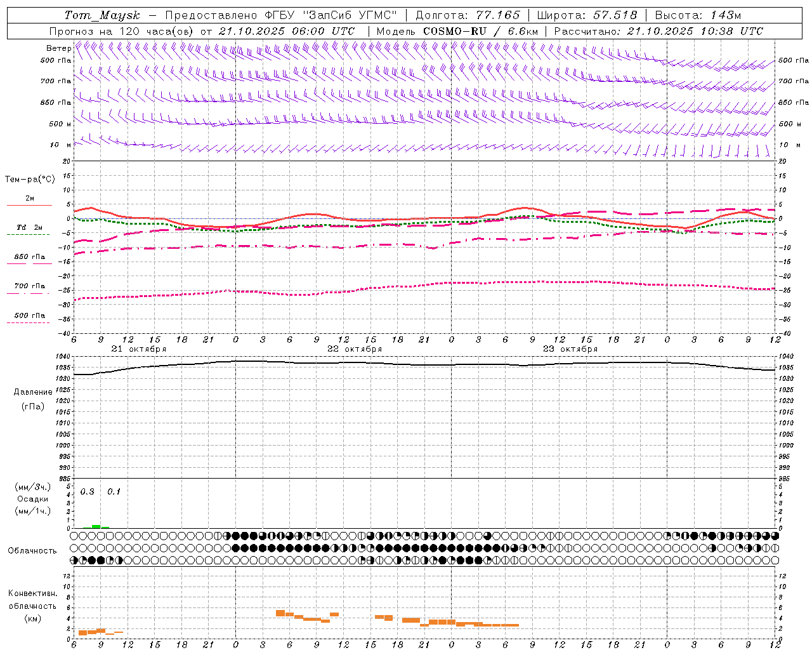Click the station name Tom_Maysk in the header
812x650 pixels.
tap(102, 15)
